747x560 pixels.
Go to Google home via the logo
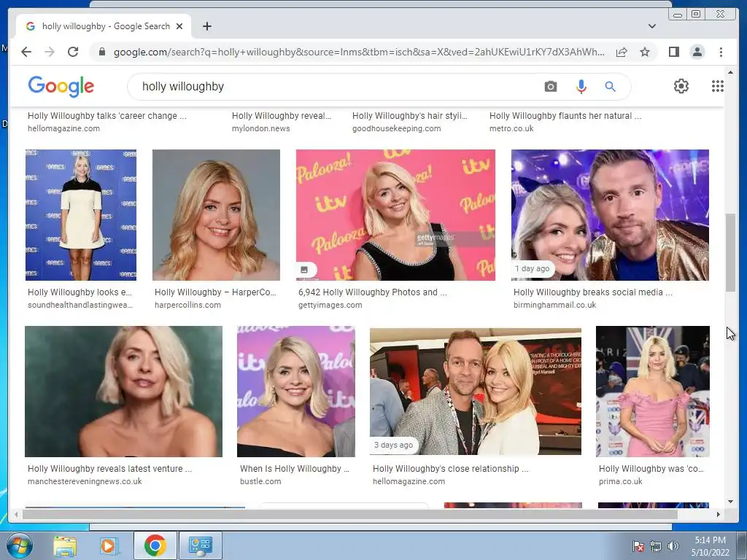pos(61,86)
